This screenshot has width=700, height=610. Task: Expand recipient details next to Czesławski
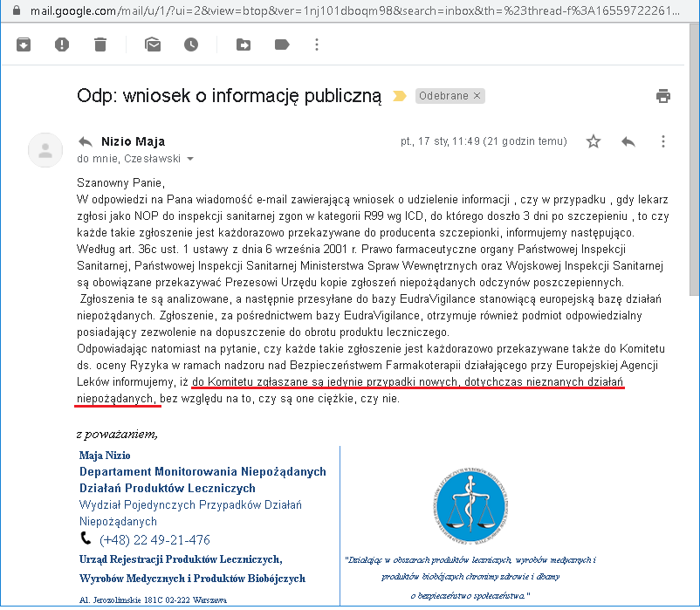190,160
